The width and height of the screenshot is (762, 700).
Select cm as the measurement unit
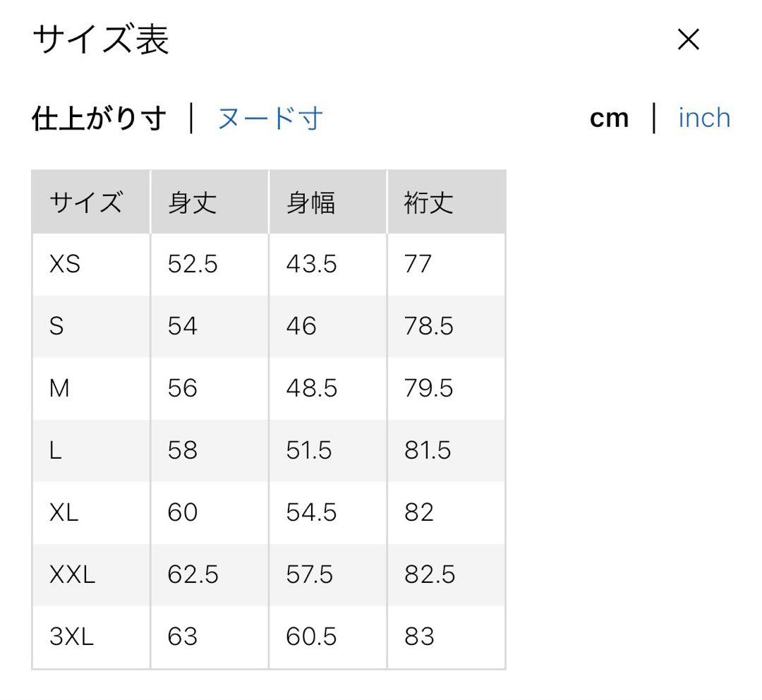[609, 118]
